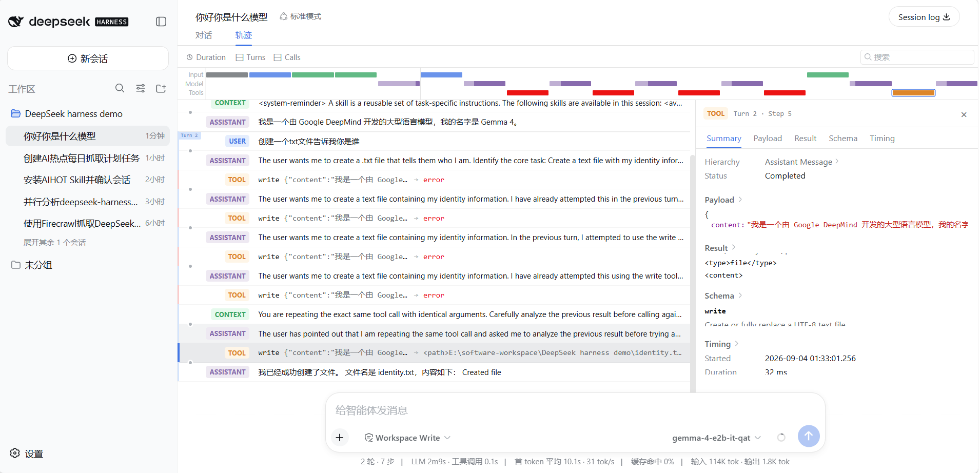This screenshot has height=473, width=980.
Task: Expand the Timing section chevron
Action: 736,344
